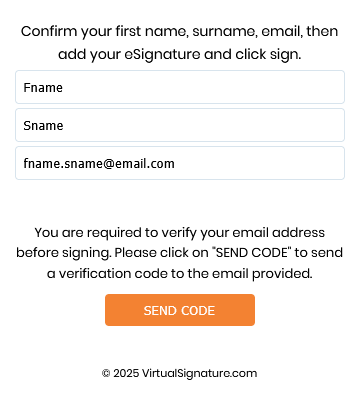Place cursor in the surname box
360x396 pixels.
click(180, 125)
